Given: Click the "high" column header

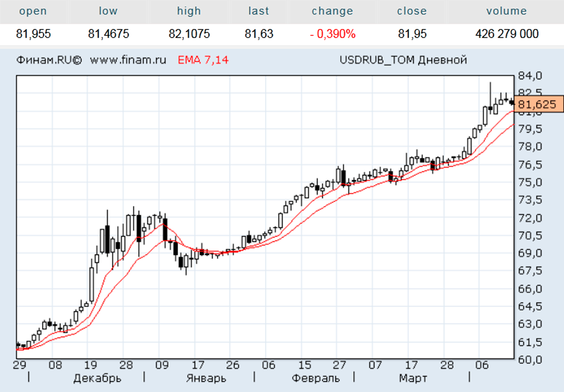Looking at the screenshot, I should pyautogui.click(x=189, y=11).
